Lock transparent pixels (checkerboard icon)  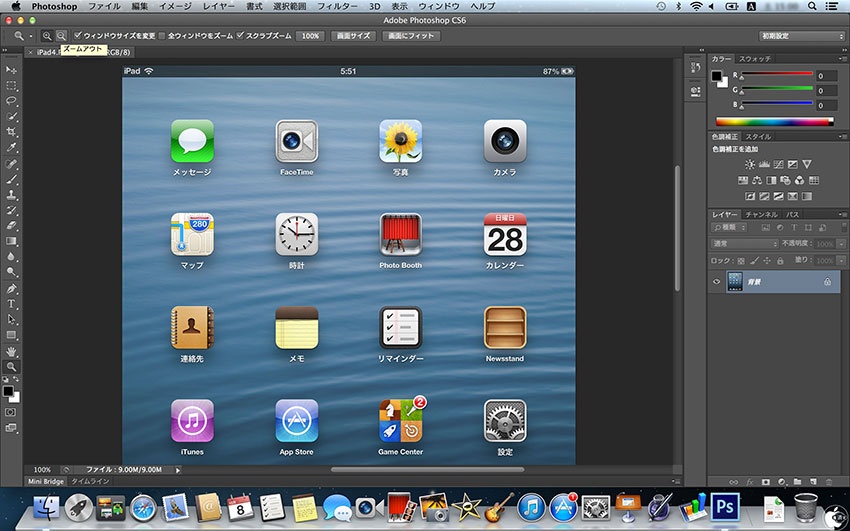(741, 261)
